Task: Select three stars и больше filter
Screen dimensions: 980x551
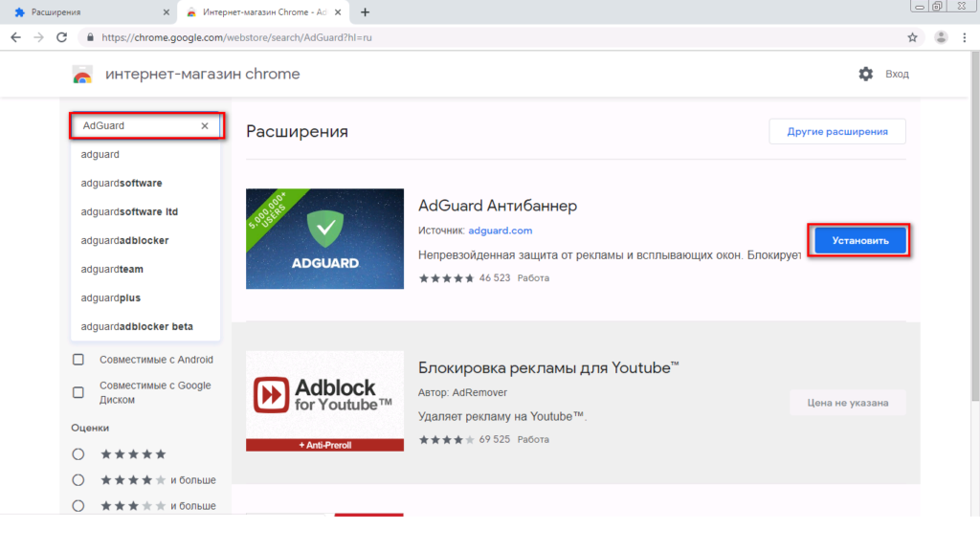Action: coord(78,505)
